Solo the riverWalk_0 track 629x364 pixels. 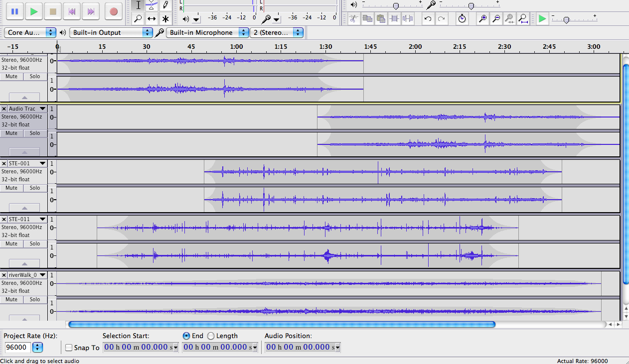pyautogui.click(x=35, y=300)
